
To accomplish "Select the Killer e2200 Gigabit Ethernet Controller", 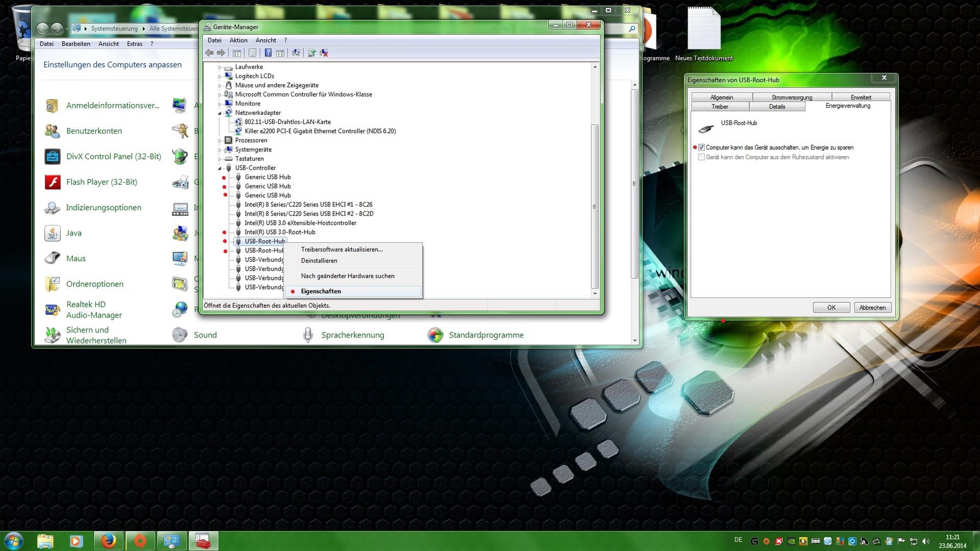I will pyautogui.click(x=320, y=131).
